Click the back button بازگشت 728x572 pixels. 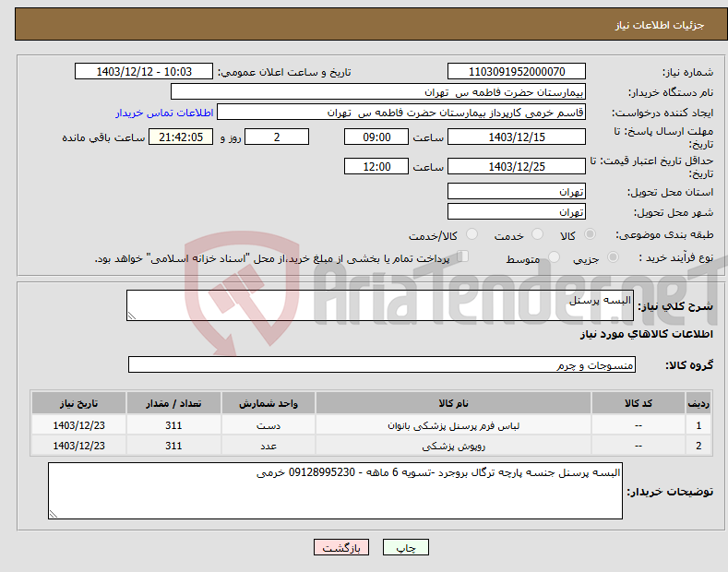pyautogui.click(x=341, y=547)
